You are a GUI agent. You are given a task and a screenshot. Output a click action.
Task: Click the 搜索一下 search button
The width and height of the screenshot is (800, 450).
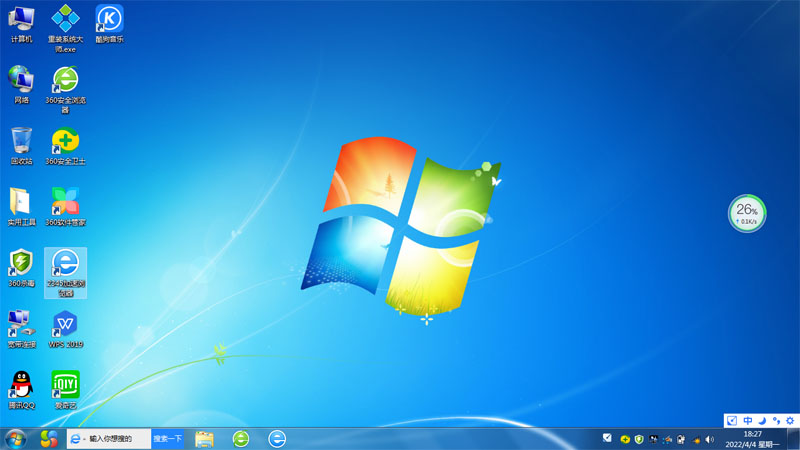pos(167,439)
